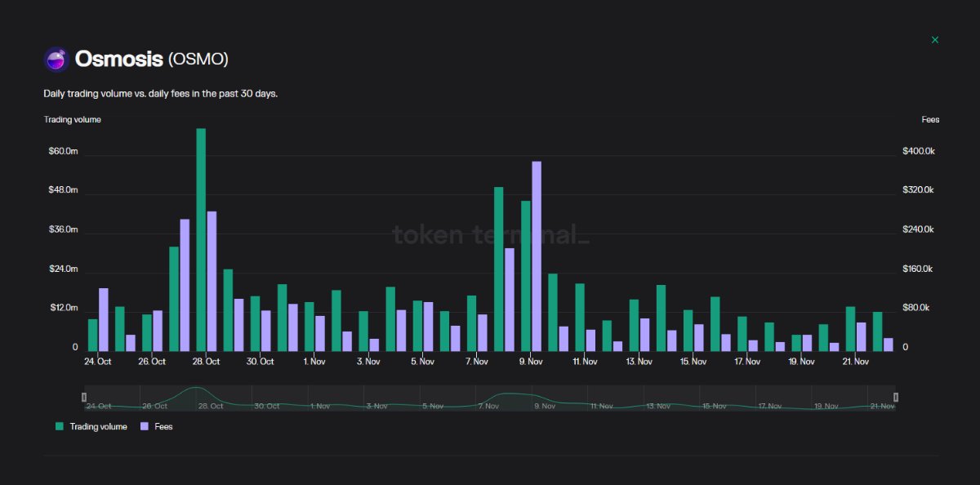
Task: Click the $60.0m left axis label
Action: click(x=63, y=151)
